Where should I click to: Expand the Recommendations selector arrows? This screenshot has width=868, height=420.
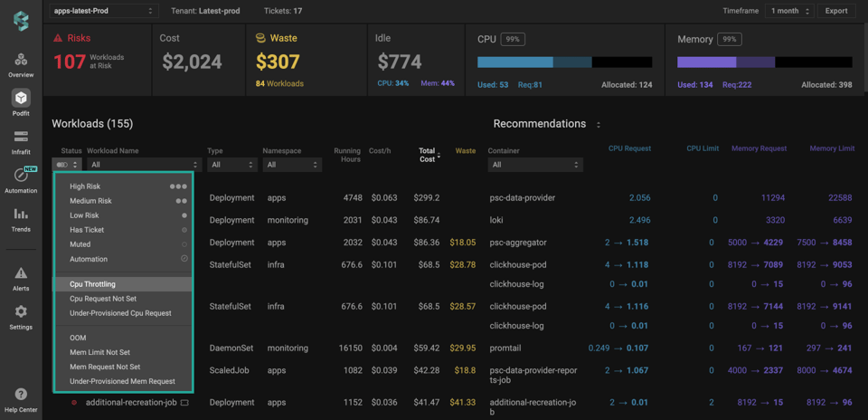click(599, 125)
